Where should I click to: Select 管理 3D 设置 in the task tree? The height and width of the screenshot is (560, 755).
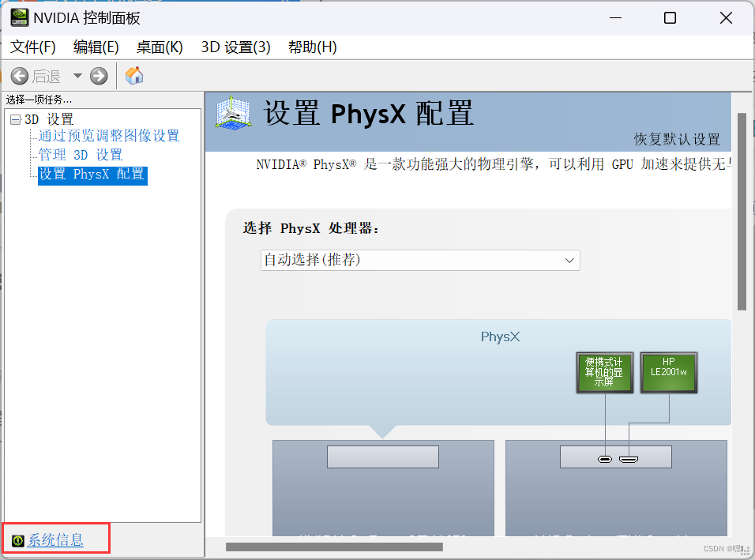pos(81,155)
